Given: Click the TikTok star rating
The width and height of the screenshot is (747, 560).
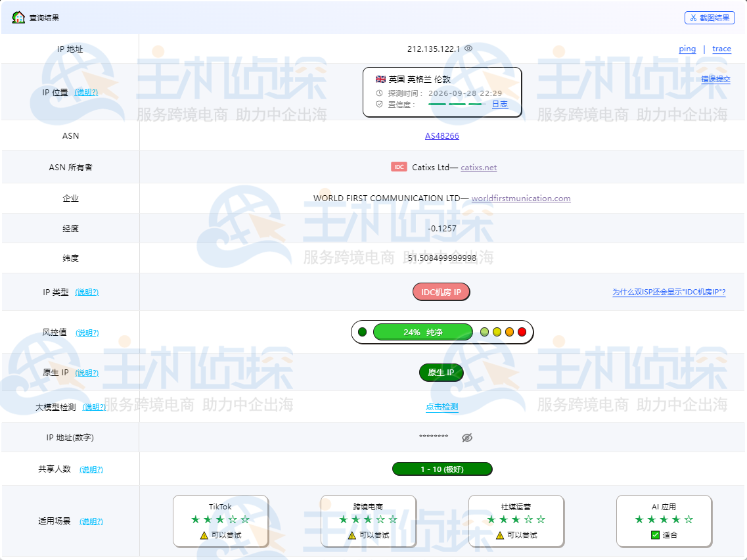Looking at the screenshot, I should [x=220, y=519].
